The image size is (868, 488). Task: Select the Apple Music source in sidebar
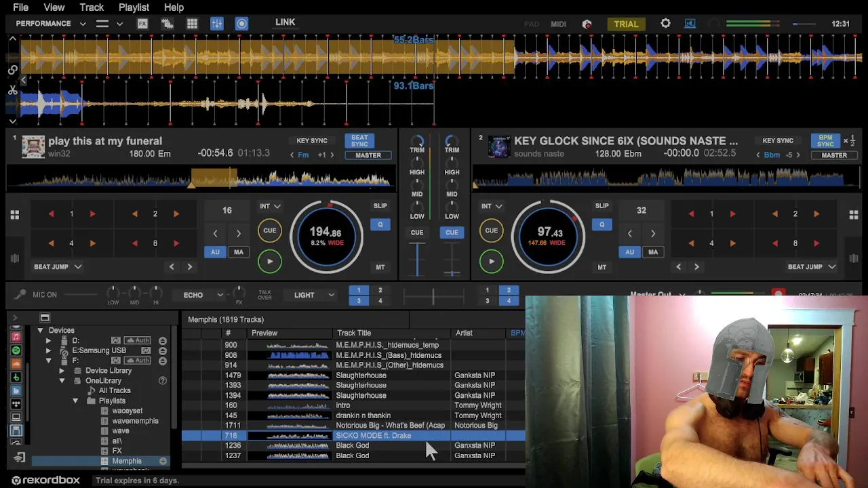16,337
